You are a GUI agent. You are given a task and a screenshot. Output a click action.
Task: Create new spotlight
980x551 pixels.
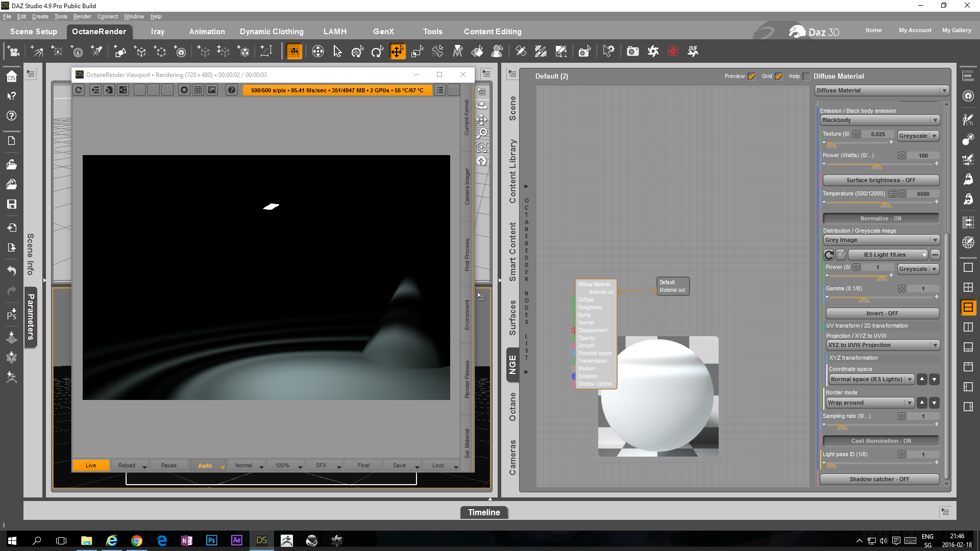[96, 52]
